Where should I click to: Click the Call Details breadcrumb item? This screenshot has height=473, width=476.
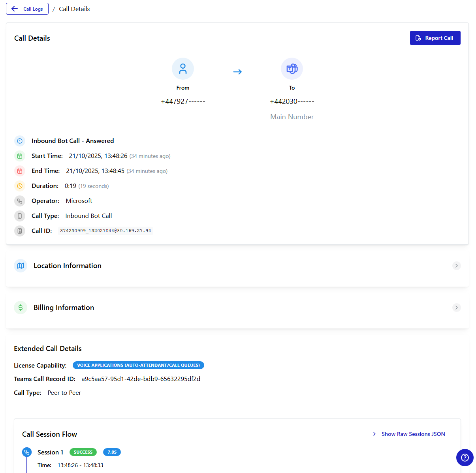[74, 9]
